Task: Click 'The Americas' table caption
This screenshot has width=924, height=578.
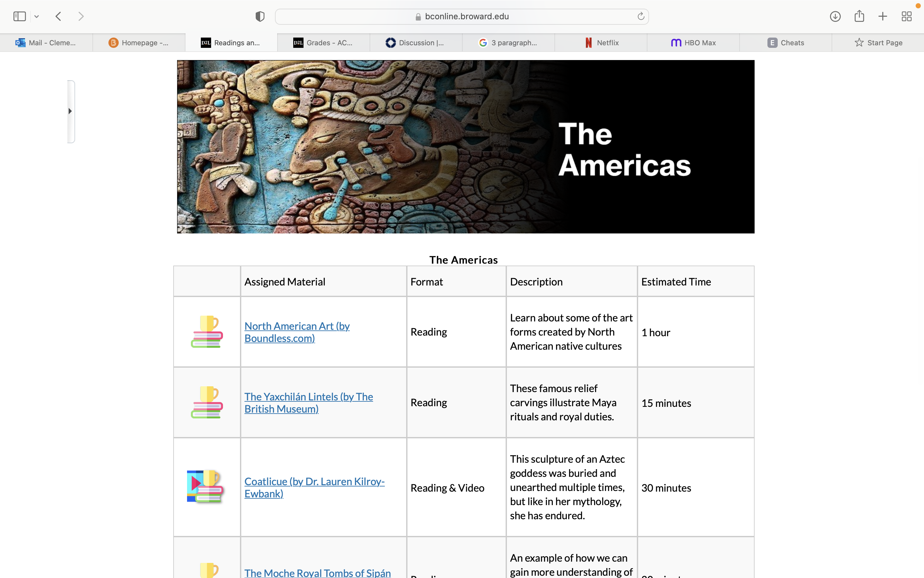Action: coord(464,260)
